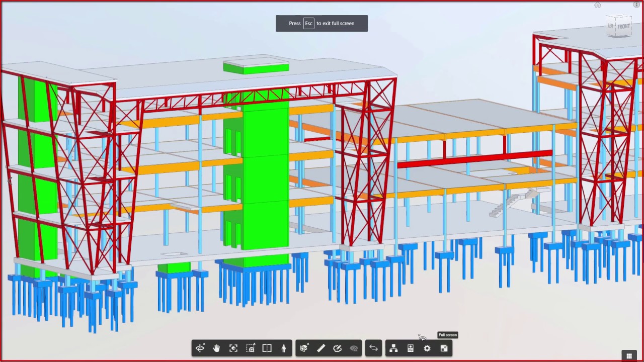This screenshot has width=644, height=362.
Task: Collapse the toolbar with the arrows icon
Action: click(373, 348)
